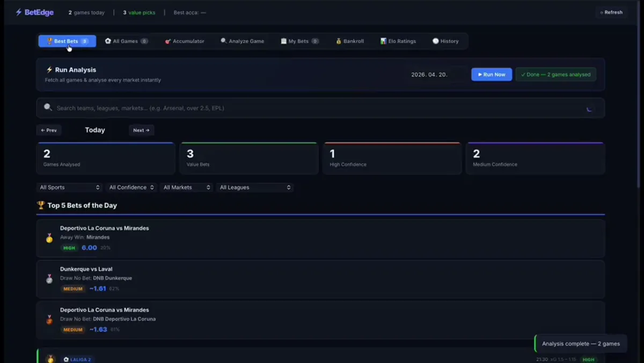Viewport: 644px width, 363px height.
Task: Open the History tab
Action: (445, 41)
